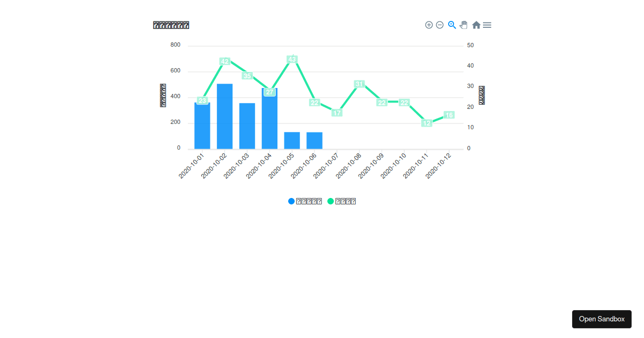Select the x-axis label 2020-10-09
644x338 pixels.
371,165
